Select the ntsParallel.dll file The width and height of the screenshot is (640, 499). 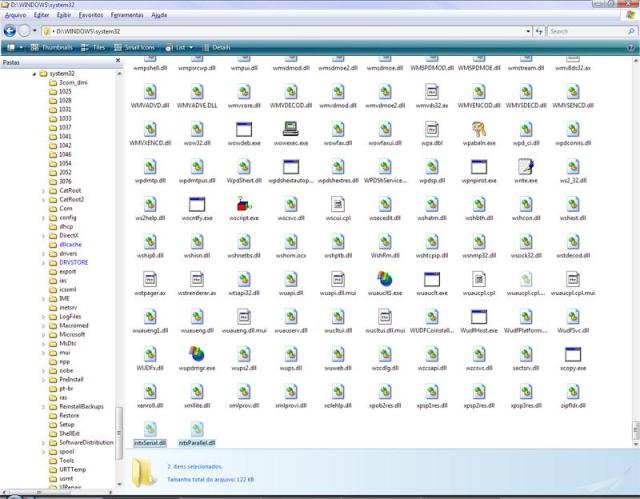tap(197, 431)
